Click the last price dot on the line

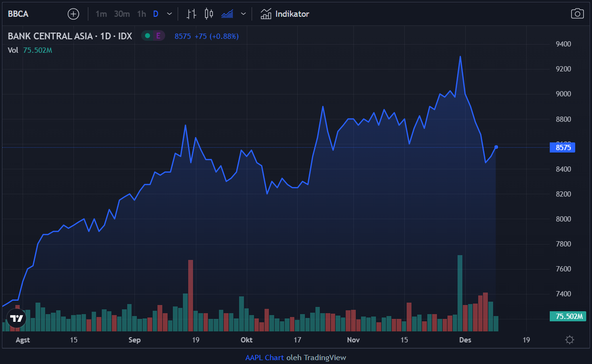496,147
